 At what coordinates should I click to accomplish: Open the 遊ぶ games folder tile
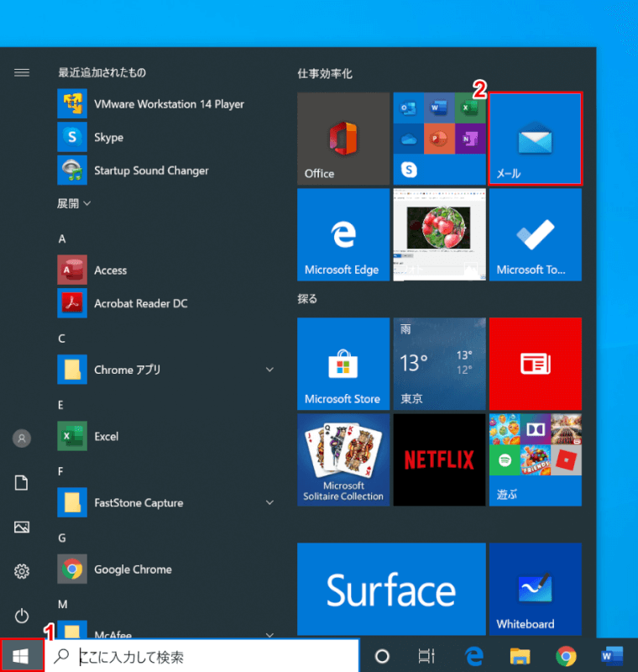click(536, 459)
